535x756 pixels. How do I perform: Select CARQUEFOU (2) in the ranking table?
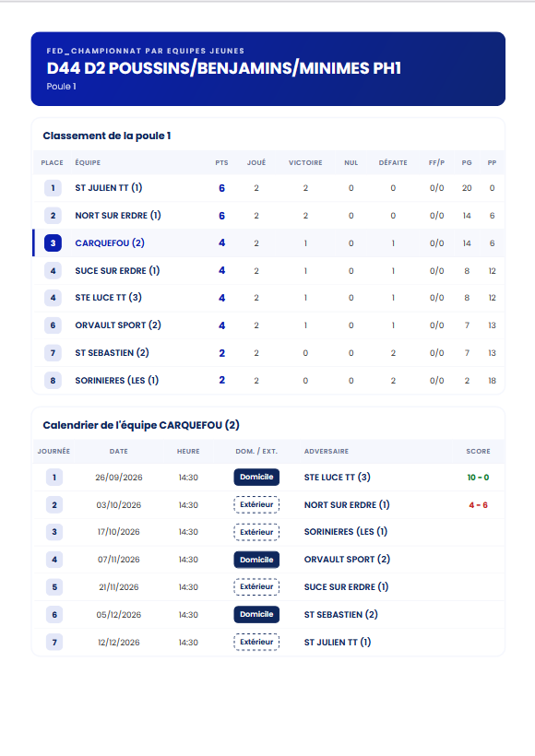110,242
